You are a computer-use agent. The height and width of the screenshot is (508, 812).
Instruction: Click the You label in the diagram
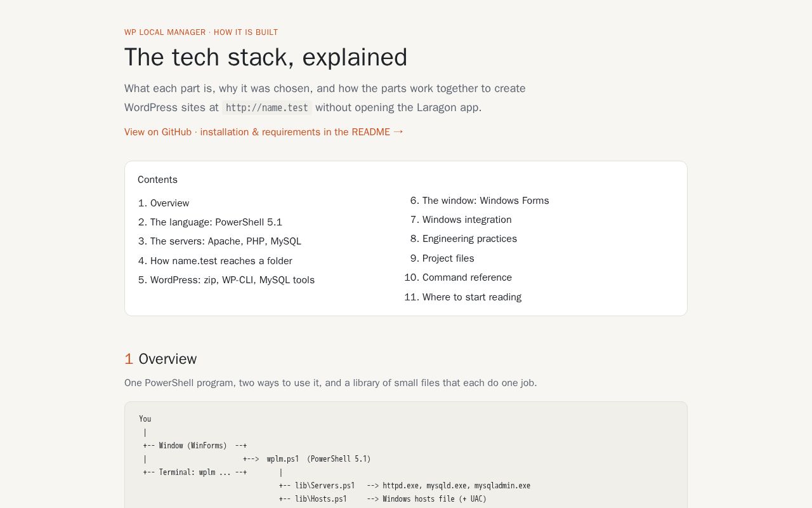coord(145,419)
